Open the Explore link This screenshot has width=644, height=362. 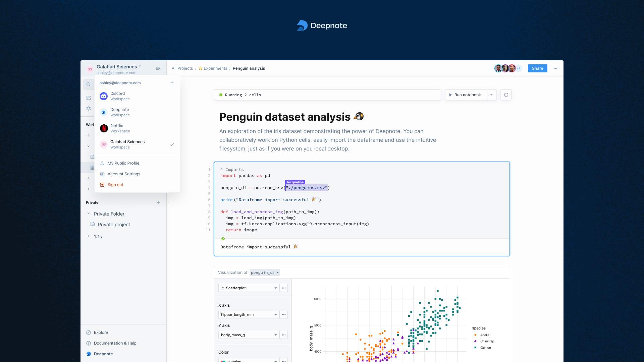101,333
